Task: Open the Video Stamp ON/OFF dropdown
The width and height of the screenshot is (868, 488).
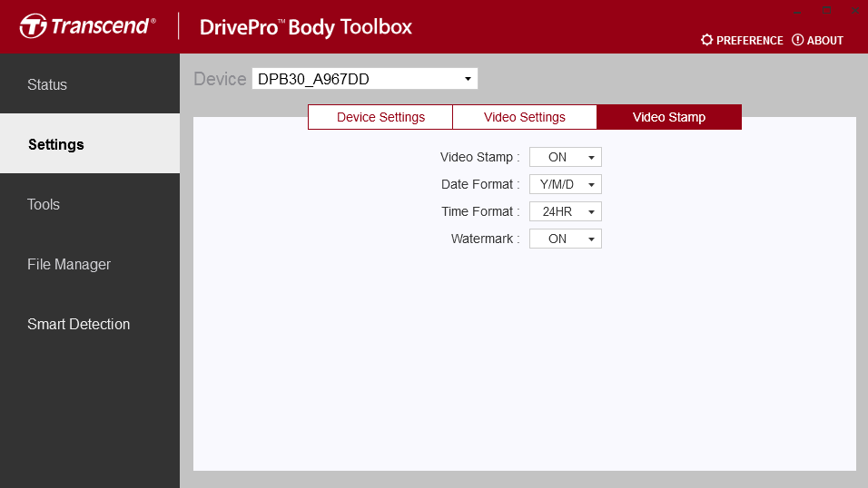Action: 565,157
